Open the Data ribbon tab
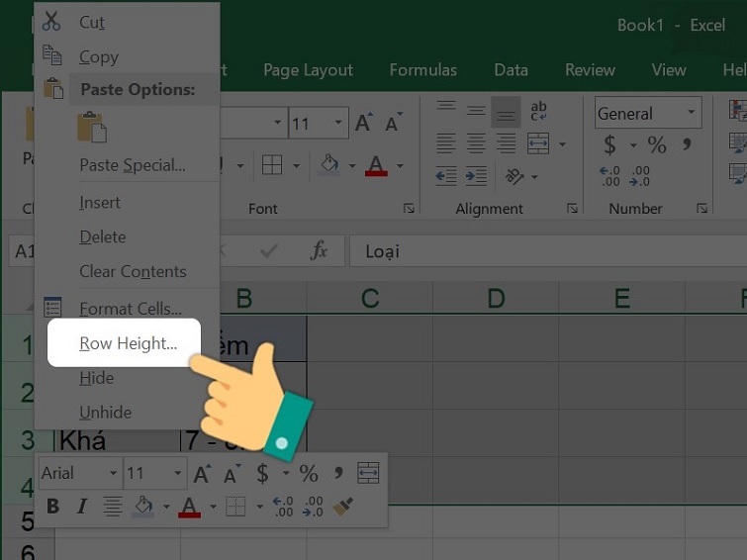This screenshot has height=560, width=747. pyautogui.click(x=511, y=70)
